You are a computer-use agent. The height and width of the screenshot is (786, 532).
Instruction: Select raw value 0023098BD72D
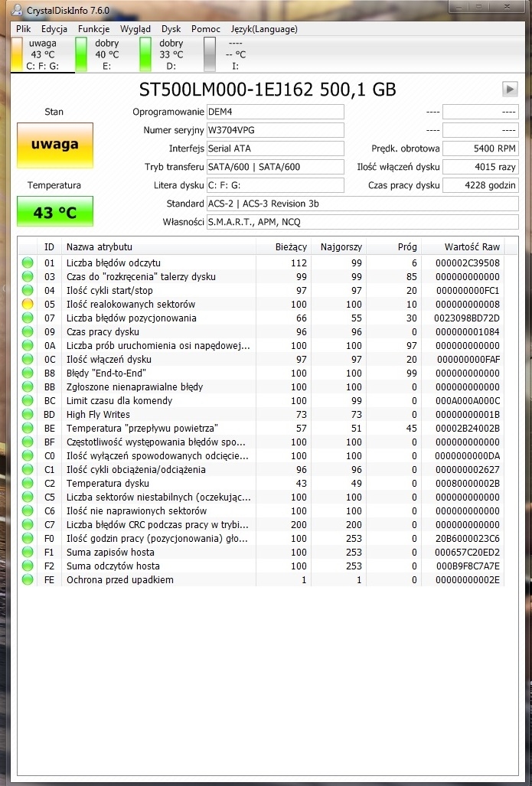click(467, 318)
